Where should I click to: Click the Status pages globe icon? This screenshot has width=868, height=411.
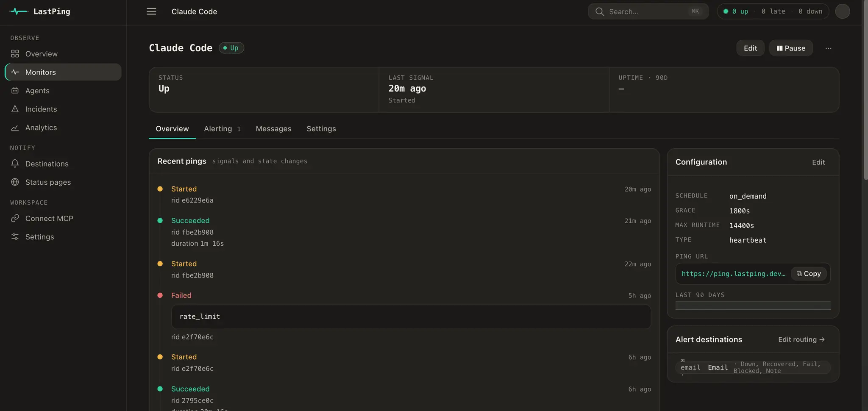pos(15,182)
